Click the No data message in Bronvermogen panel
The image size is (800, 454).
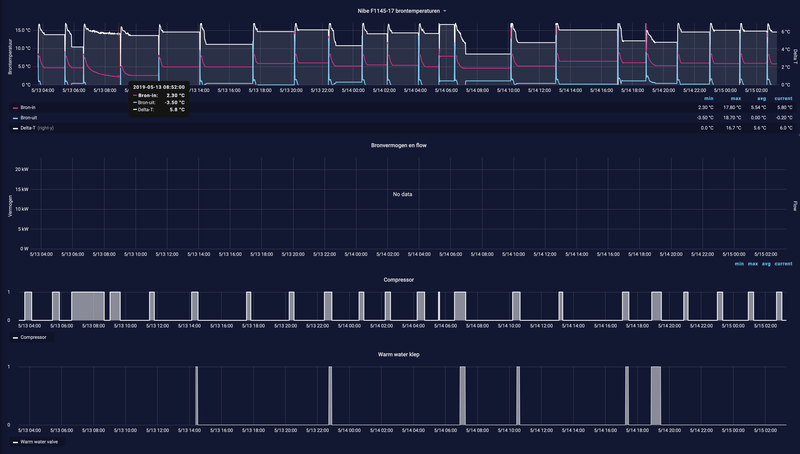[x=402, y=194]
